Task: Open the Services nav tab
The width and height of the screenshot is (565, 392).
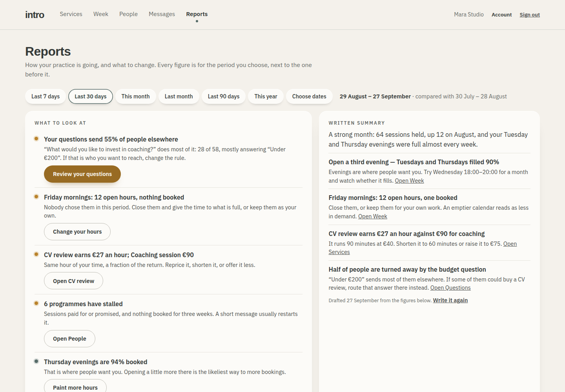Action: pyautogui.click(x=71, y=14)
